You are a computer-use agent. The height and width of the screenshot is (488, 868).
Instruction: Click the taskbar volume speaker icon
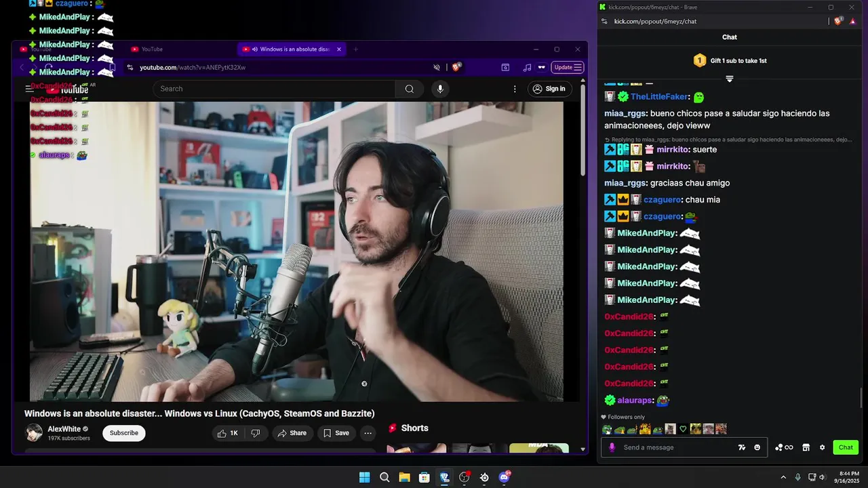point(822,477)
